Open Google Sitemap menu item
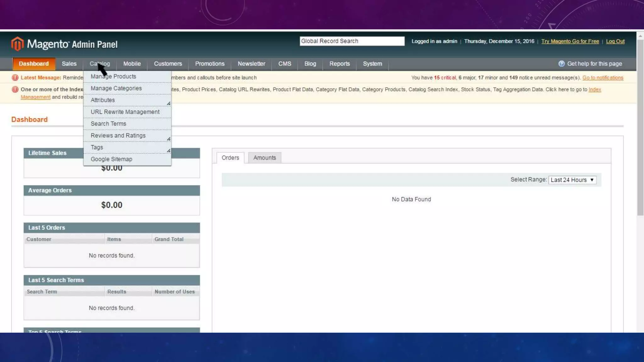 click(x=111, y=159)
